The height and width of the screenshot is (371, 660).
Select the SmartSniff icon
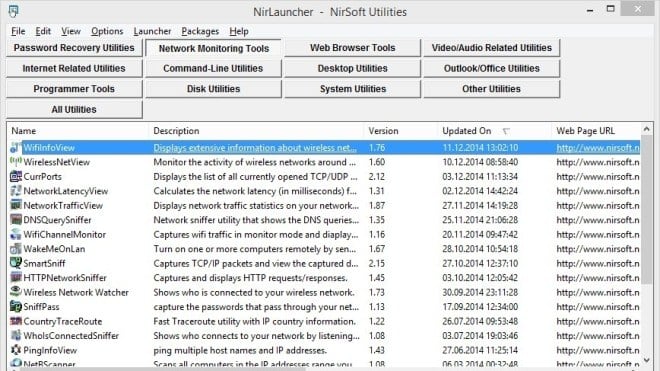coord(16,263)
